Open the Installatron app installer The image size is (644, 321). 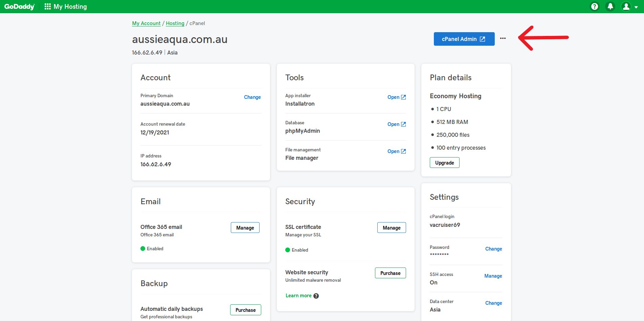click(397, 97)
